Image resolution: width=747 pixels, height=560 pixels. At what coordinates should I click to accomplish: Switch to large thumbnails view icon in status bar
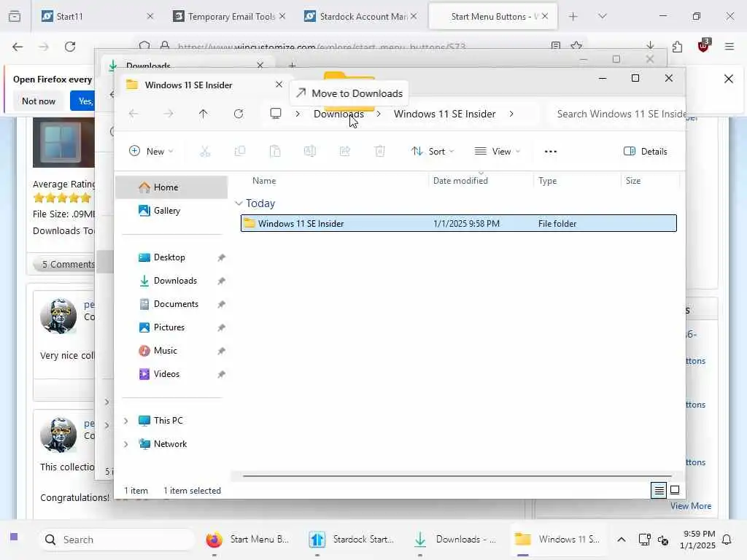pos(675,490)
